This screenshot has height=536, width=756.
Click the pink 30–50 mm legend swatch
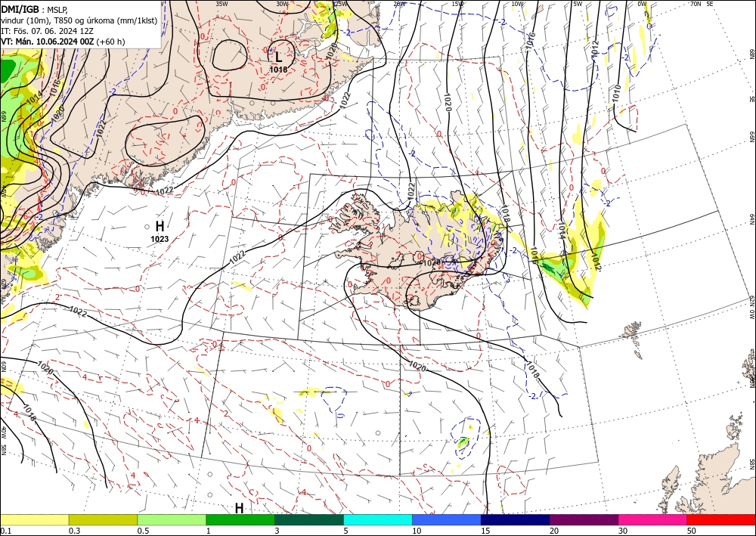pyautogui.click(x=653, y=519)
